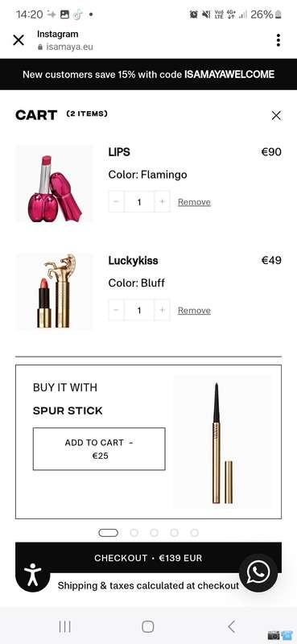Decrease LIPS Flamingo quantity with minus

[116, 202]
